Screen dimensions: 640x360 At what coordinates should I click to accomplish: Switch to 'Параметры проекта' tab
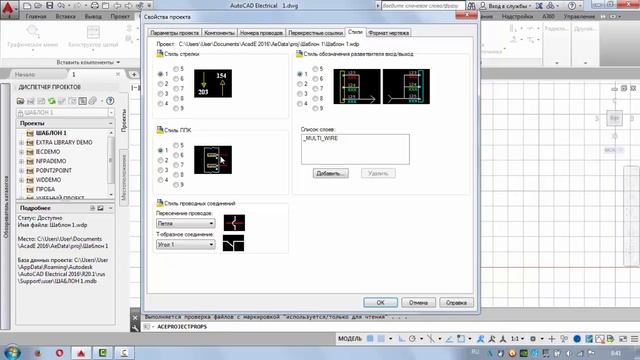(x=174, y=33)
